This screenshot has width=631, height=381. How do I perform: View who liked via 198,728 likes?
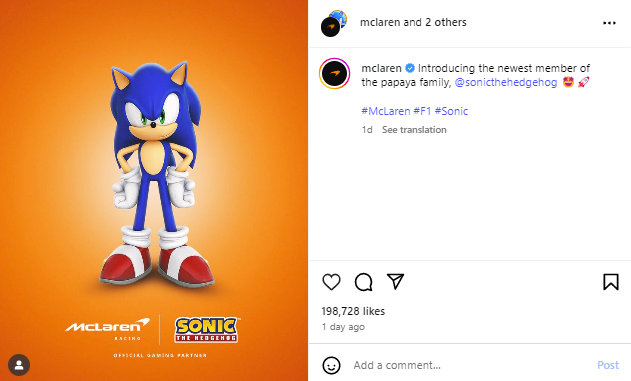353,311
